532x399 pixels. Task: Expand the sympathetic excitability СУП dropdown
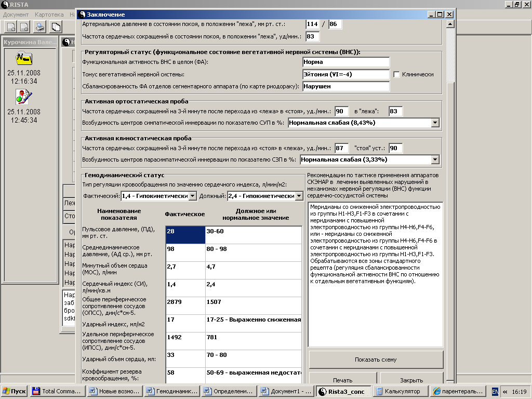pyautogui.click(x=435, y=123)
